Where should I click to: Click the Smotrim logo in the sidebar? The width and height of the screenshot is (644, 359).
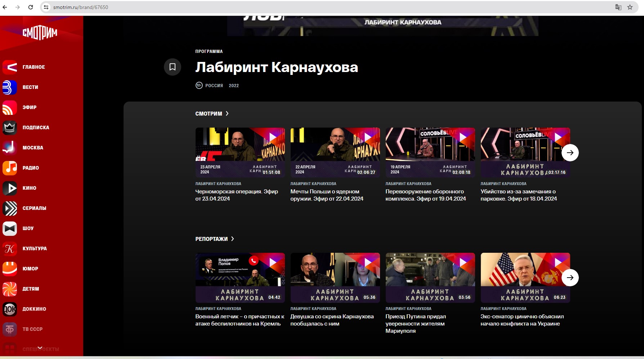click(40, 33)
